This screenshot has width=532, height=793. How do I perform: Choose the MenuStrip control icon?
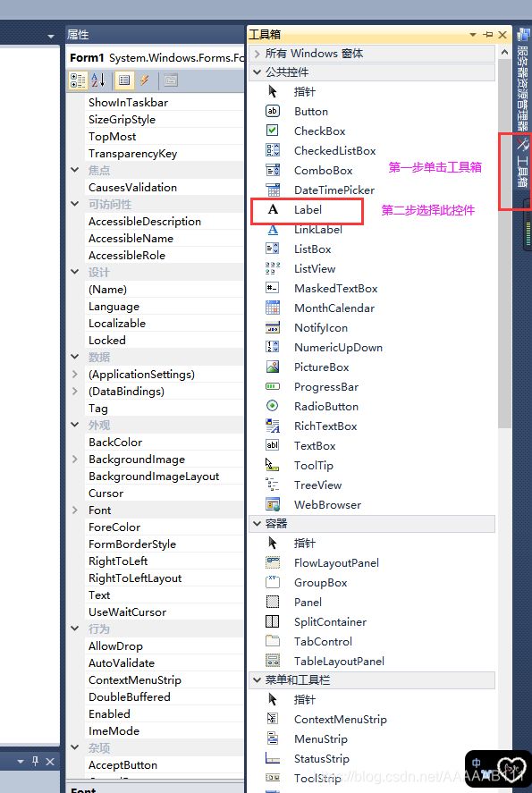(x=272, y=738)
